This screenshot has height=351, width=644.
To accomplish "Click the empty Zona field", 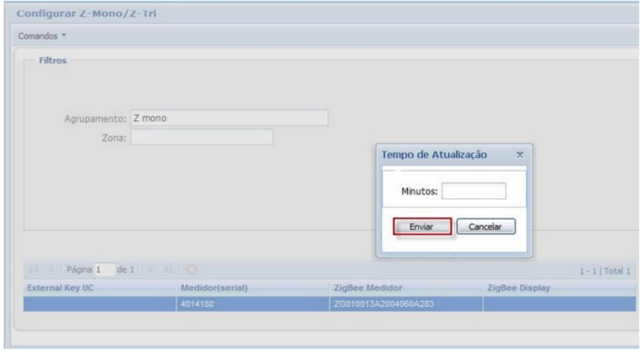I will pos(201,137).
